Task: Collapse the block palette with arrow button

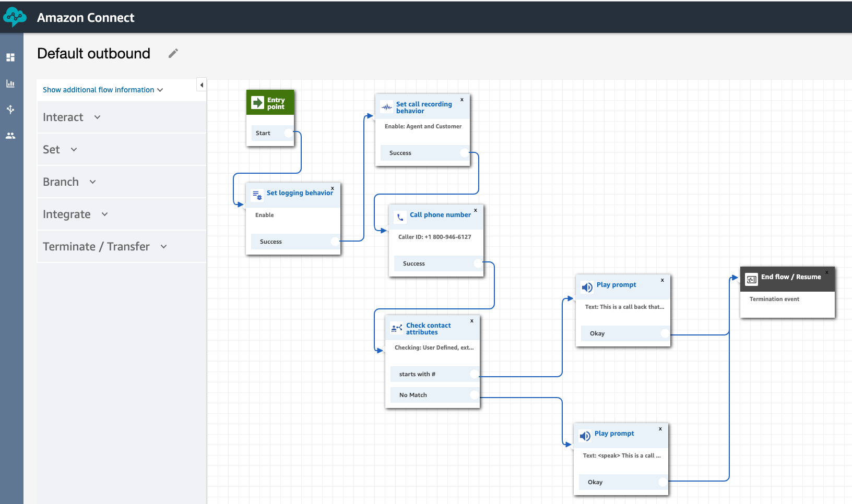Action: click(x=202, y=85)
